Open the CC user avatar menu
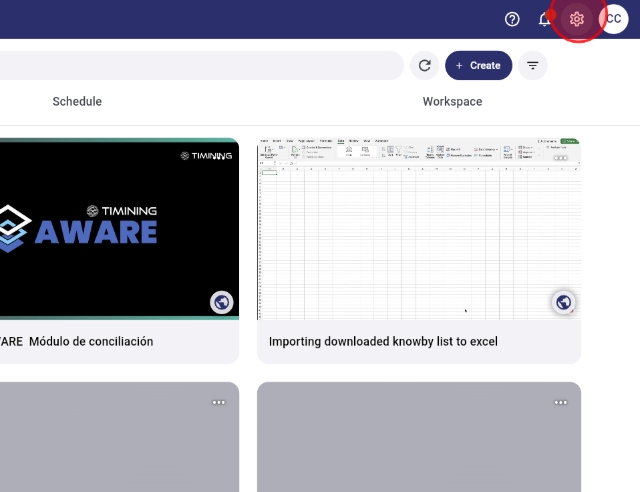Viewport: 640px width, 492px height. pos(613,19)
